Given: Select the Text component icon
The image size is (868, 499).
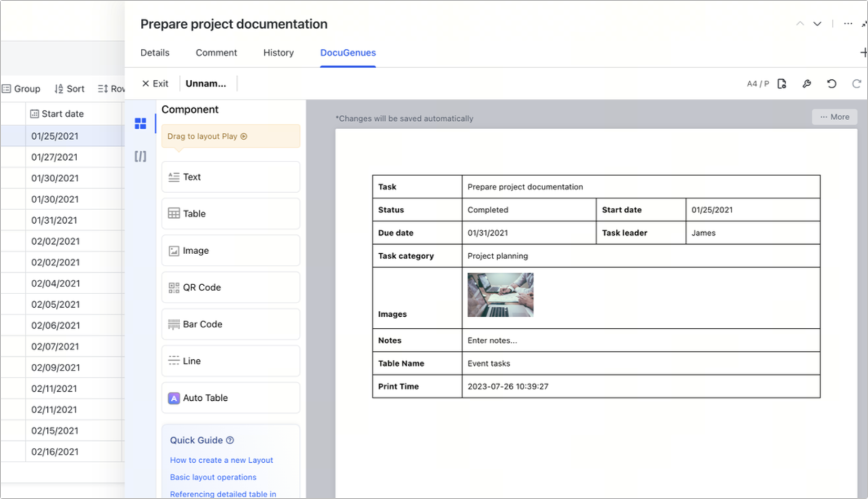Looking at the screenshot, I should point(230,177).
